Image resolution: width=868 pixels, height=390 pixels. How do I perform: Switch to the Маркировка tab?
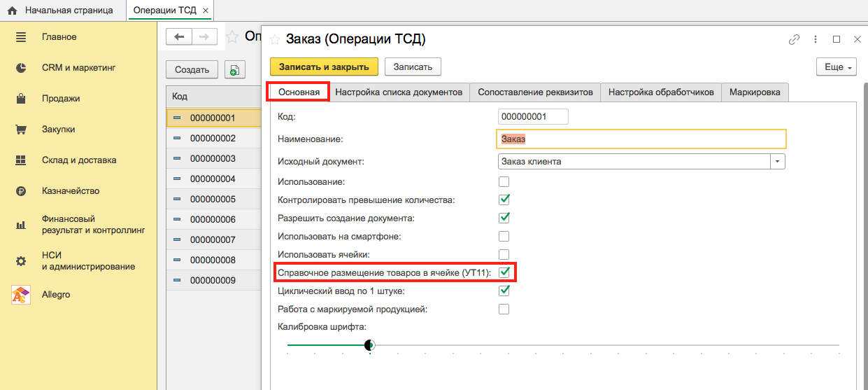pos(755,92)
